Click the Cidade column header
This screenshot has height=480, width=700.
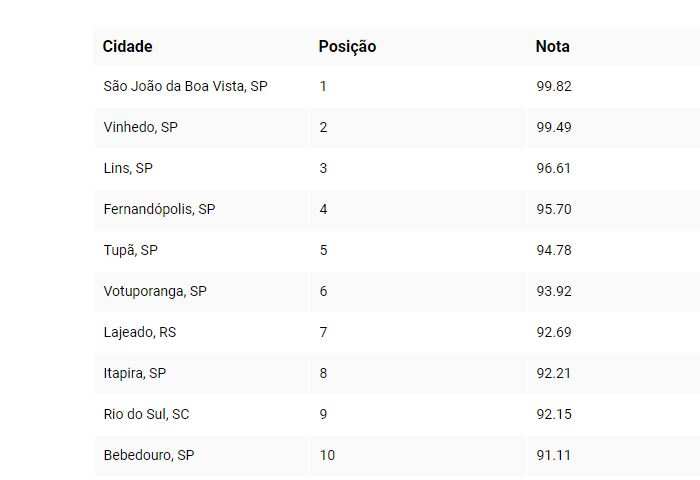tap(128, 46)
